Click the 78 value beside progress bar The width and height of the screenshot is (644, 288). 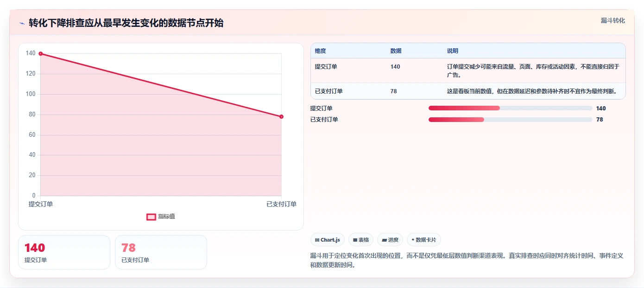600,120
